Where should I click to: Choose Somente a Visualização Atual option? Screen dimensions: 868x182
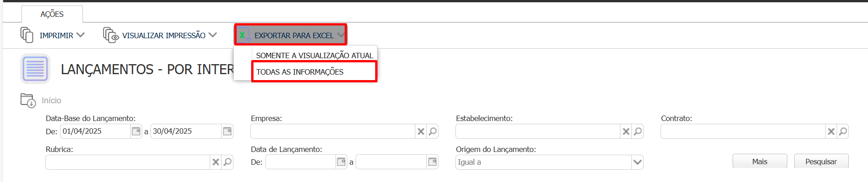(314, 56)
